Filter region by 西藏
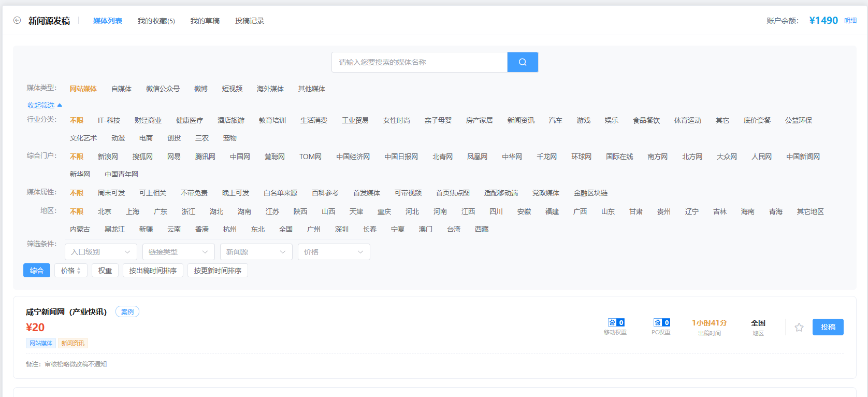This screenshot has width=868, height=397. (482, 229)
